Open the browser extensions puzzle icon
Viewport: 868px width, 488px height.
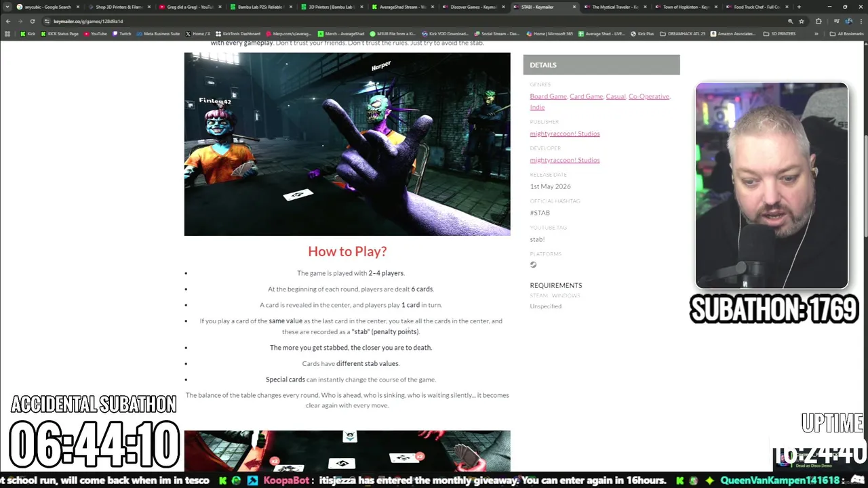(x=818, y=21)
